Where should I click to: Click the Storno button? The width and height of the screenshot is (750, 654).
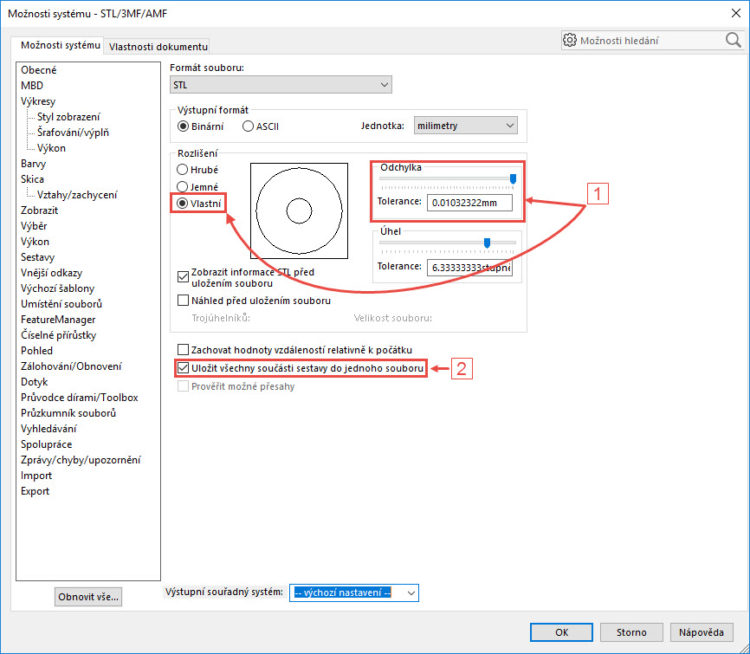pyautogui.click(x=631, y=632)
